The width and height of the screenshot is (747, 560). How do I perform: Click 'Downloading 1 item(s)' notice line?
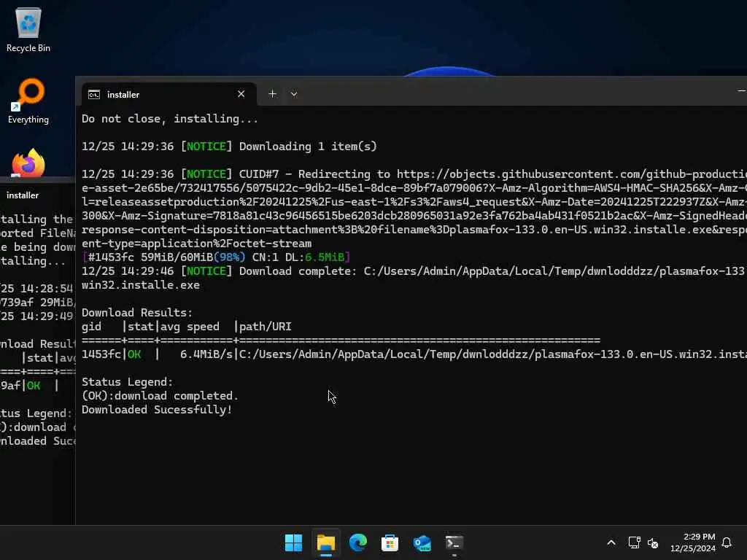(229, 146)
